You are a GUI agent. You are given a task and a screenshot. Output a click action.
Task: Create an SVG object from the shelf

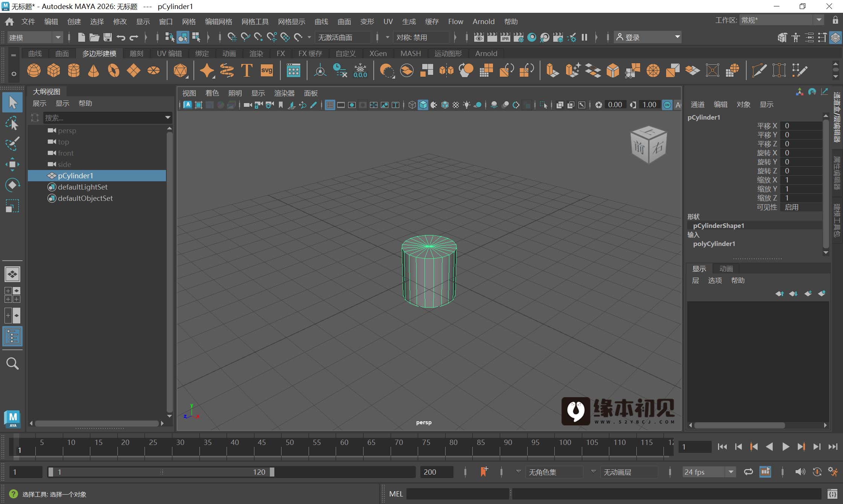[267, 70]
